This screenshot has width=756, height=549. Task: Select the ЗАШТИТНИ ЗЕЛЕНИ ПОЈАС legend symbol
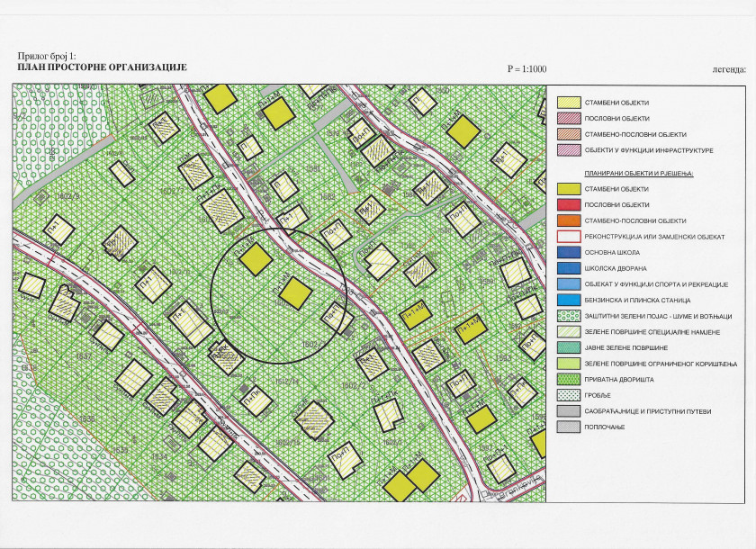568,316
